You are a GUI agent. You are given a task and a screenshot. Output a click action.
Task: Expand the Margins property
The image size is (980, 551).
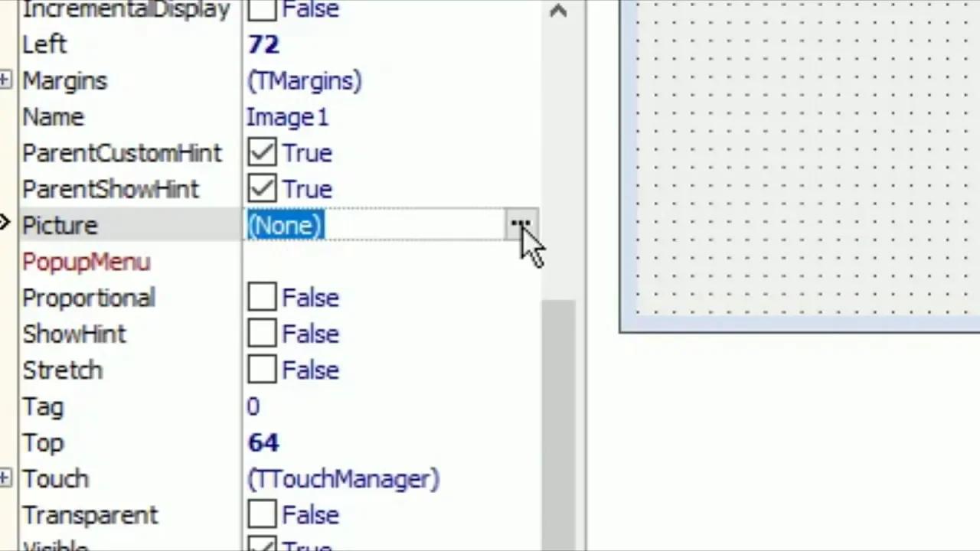coord(6,78)
